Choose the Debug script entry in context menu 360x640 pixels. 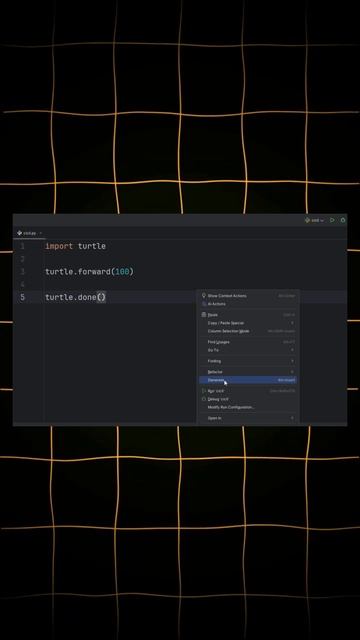249,399
